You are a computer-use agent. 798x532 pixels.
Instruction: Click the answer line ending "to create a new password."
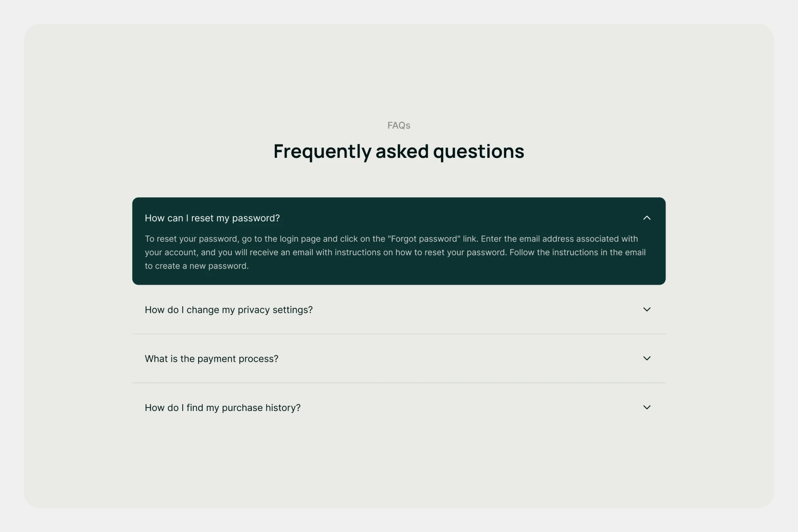[196, 266]
